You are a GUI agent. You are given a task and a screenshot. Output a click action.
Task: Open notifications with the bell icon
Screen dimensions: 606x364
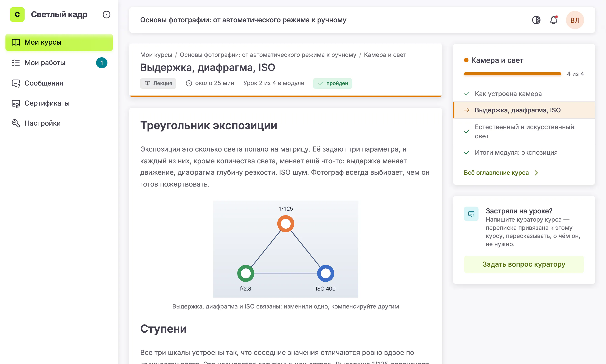pyautogui.click(x=553, y=20)
